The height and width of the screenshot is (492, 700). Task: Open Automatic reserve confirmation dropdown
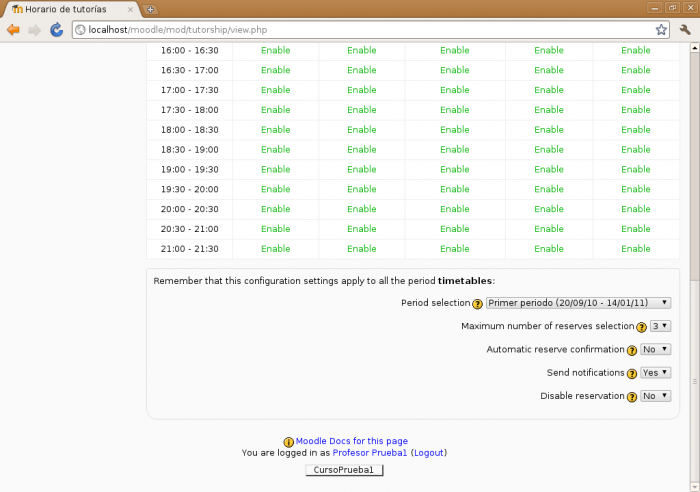(x=655, y=349)
